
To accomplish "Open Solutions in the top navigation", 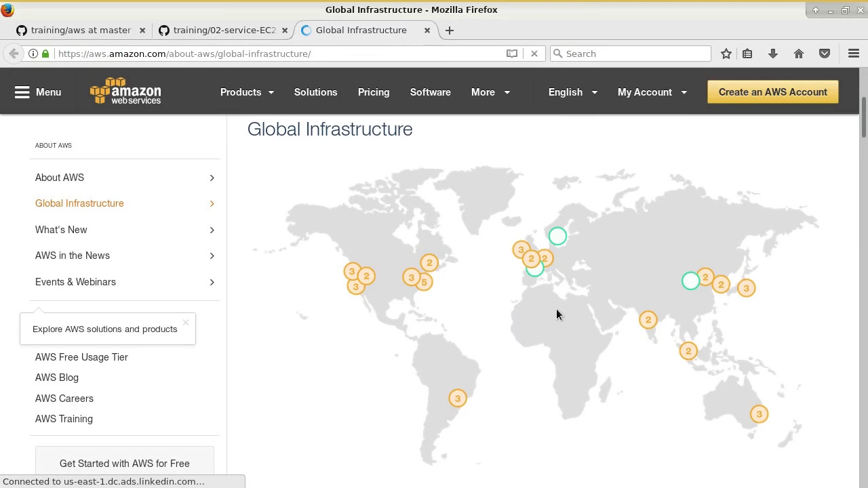I will click(x=315, y=92).
